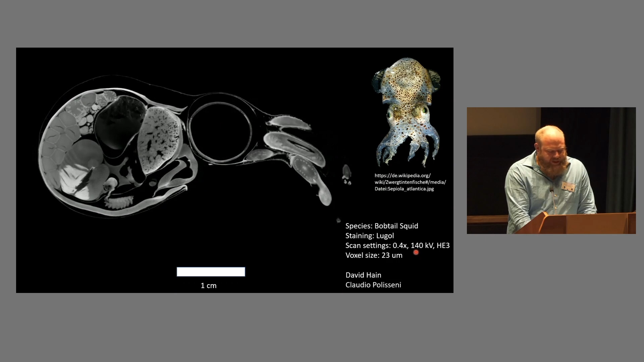The image size is (644, 362).
Task: Click the speaker's video feed panel
Action: [551, 170]
